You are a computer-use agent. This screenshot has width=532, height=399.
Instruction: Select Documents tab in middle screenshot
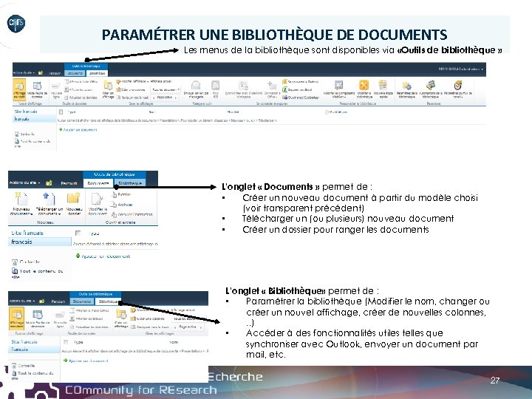[x=98, y=183]
